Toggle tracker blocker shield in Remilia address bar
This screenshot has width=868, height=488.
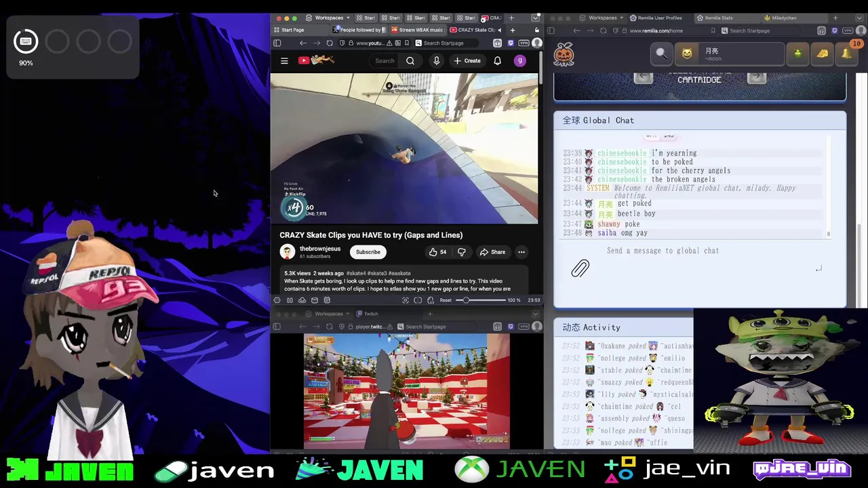click(x=616, y=30)
